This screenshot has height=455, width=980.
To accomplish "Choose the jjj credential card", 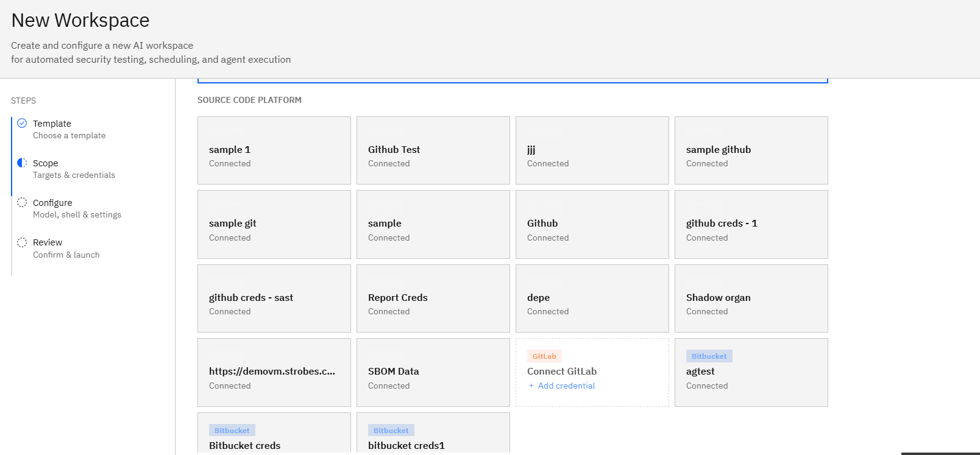I will pyautogui.click(x=592, y=150).
